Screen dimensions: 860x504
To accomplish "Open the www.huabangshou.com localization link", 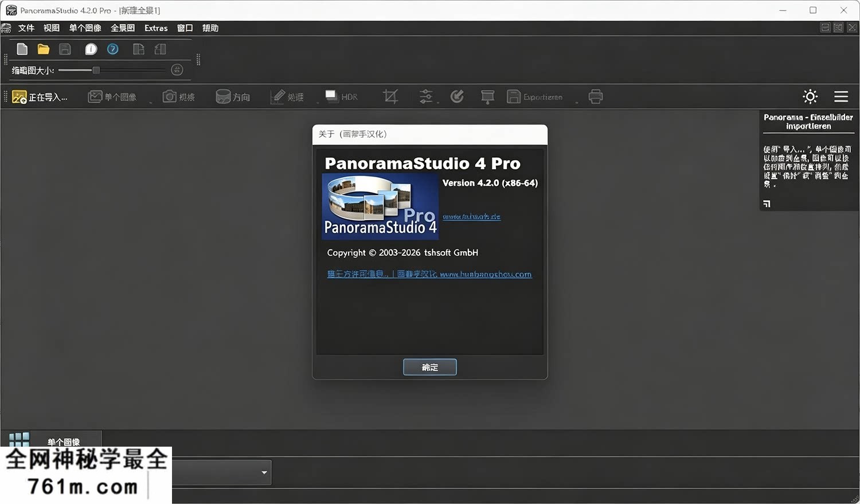I will pyautogui.click(x=486, y=275).
